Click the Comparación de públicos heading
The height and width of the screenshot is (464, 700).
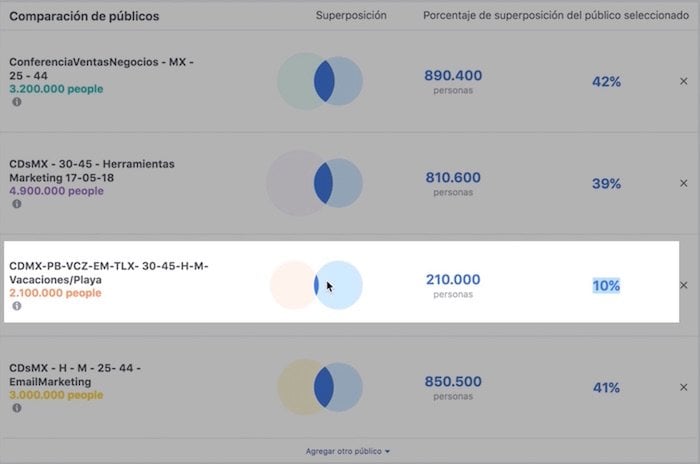pyautogui.click(x=84, y=17)
